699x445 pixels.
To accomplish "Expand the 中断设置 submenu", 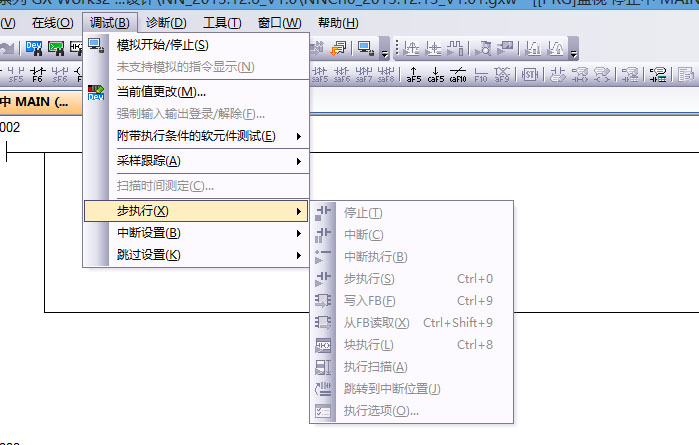I will [x=298, y=233].
